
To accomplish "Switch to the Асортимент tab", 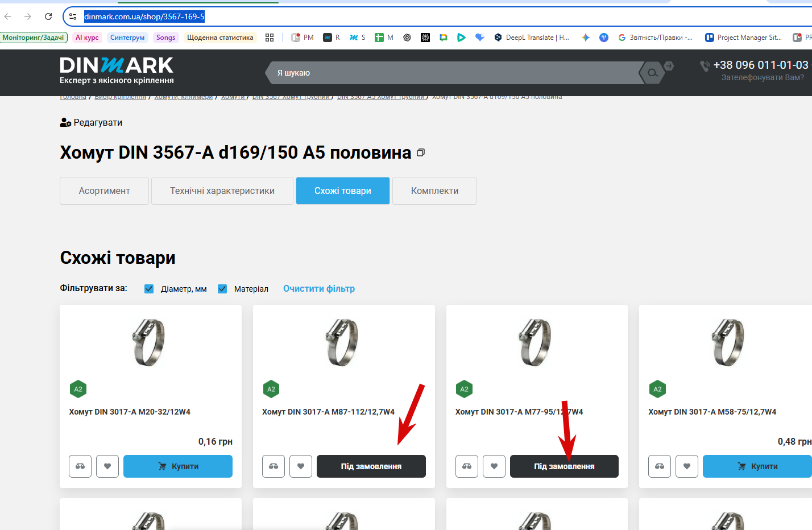I will tap(104, 191).
